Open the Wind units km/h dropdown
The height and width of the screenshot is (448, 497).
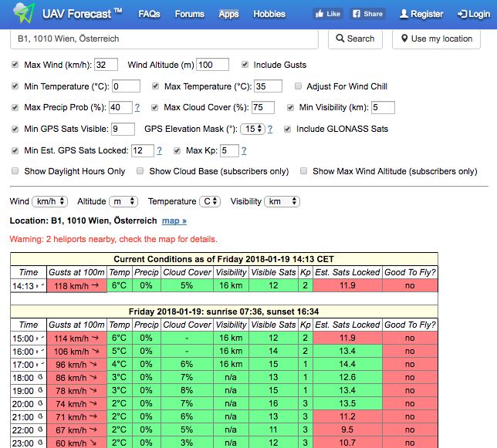(x=50, y=201)
